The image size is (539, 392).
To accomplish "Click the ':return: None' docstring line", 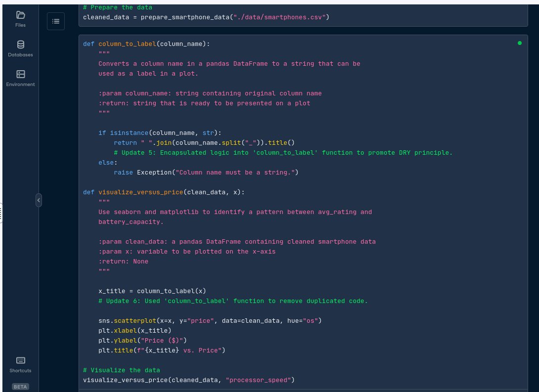I will (124, 261).
